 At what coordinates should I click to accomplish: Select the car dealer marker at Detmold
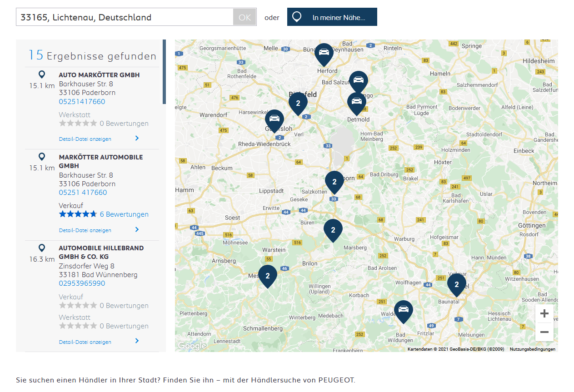357,102
